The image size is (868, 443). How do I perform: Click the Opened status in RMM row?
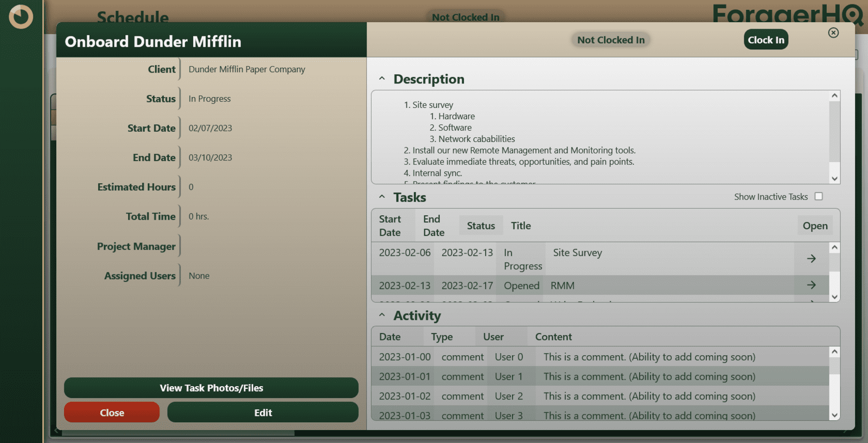click(x=521, y=286)
